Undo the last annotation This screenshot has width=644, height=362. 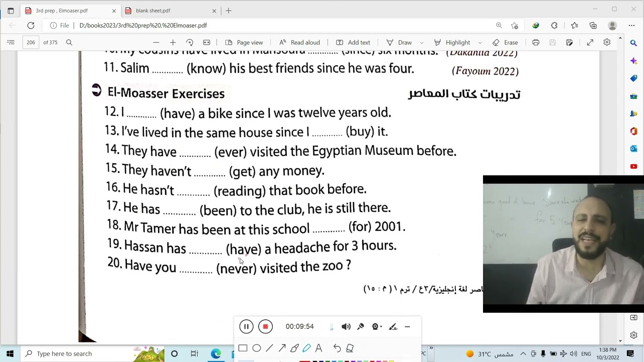point(337,348)
